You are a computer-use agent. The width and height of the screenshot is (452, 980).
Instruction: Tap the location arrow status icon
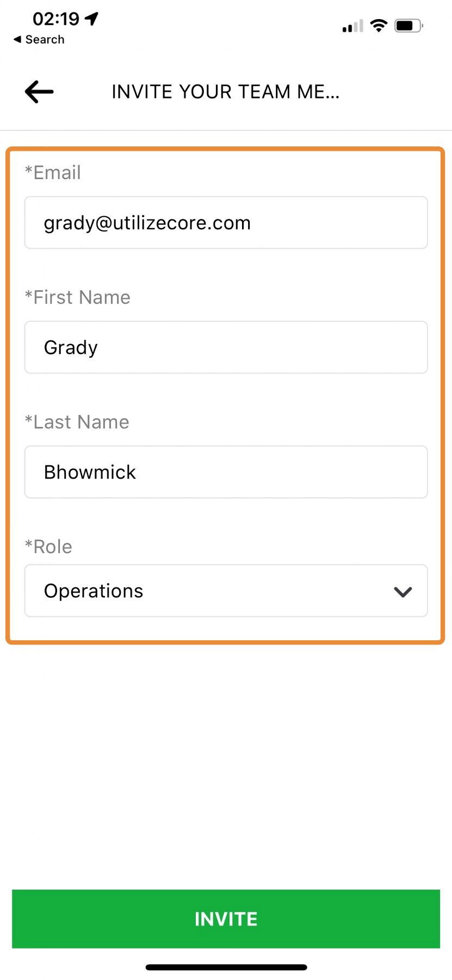coord(92,19)
